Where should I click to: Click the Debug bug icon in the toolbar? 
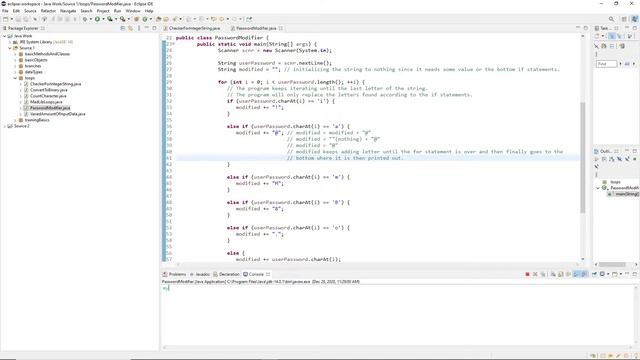coord(85,19)
